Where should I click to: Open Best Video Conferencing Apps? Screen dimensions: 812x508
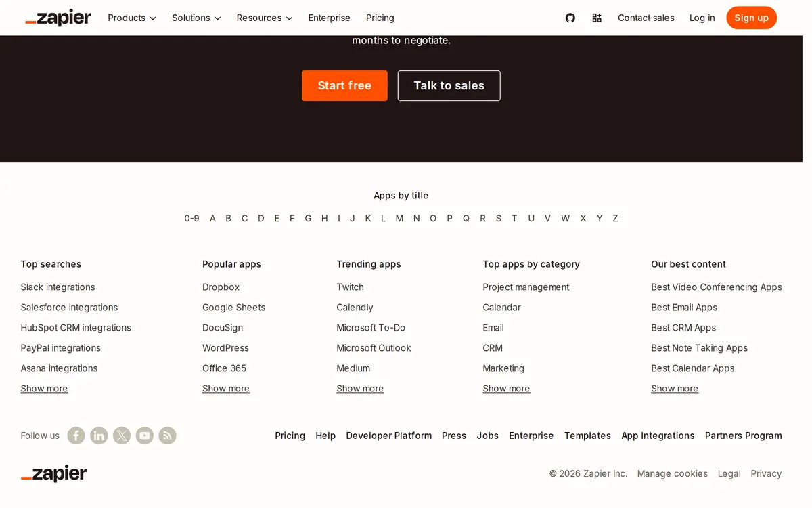pos(717,287)
